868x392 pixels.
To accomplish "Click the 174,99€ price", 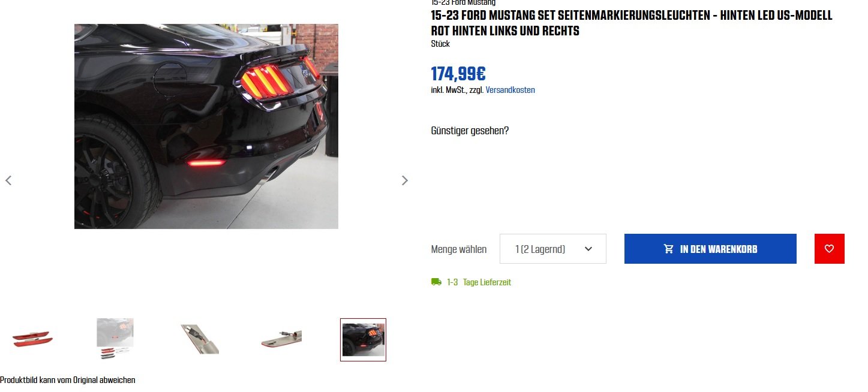I will (x=458, y=74).
